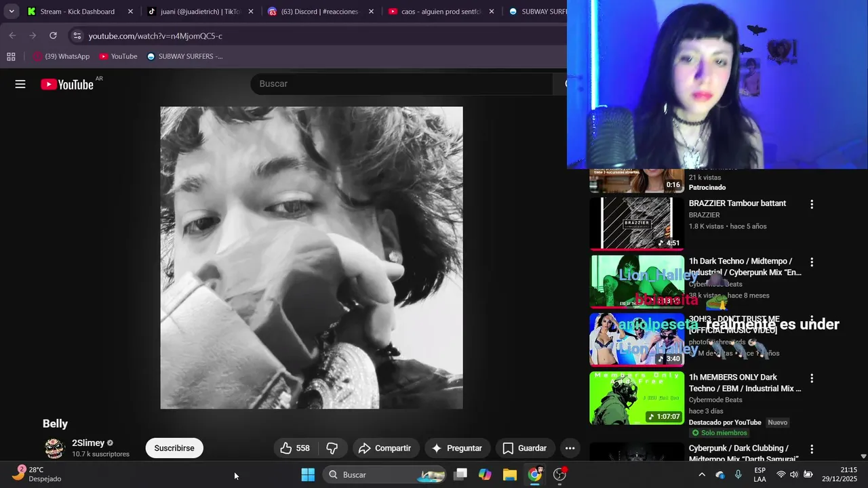Open the tab search dropdown arrow

(x=12, y=12)
